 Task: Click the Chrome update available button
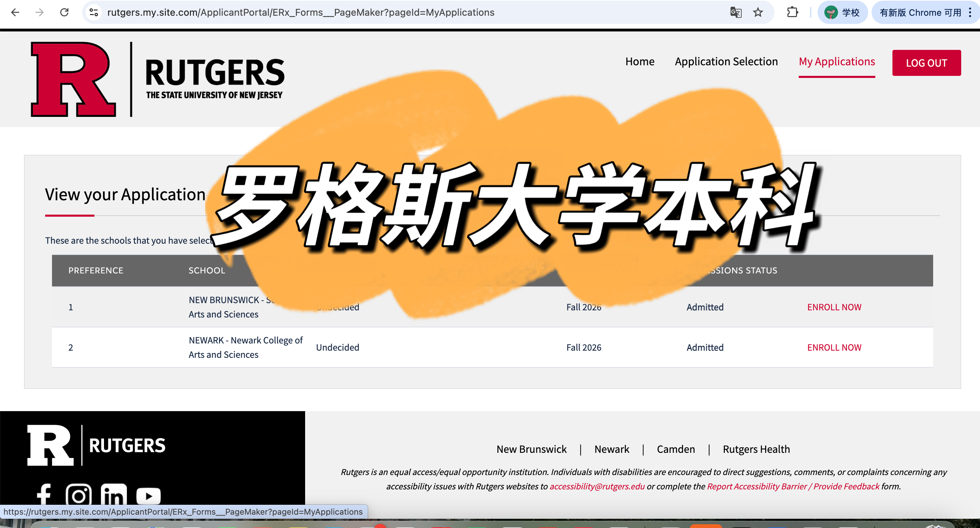[920, 13]
